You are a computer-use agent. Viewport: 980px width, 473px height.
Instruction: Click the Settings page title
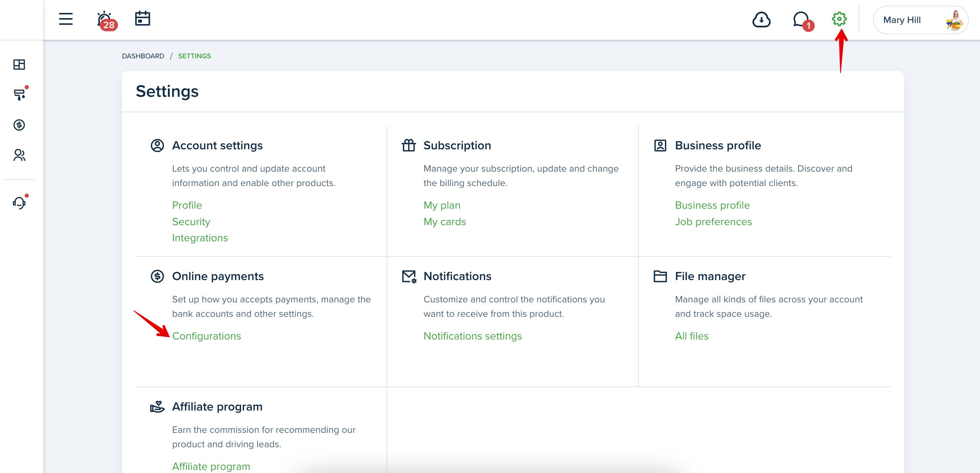(x=167, y=91)
